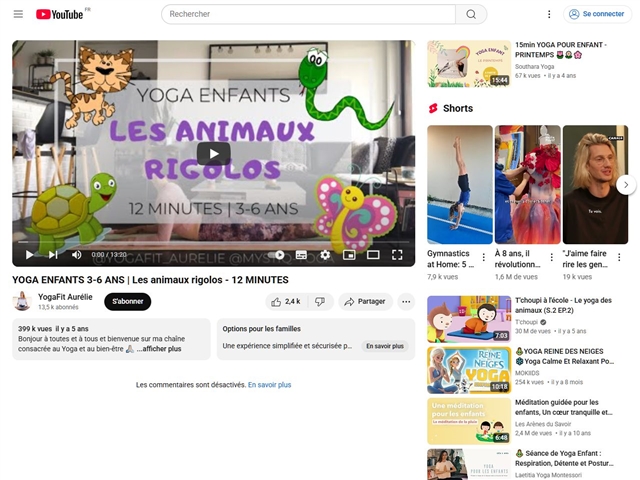
Task: Open the T'choupi channel name link
Action: click(527, 322)
